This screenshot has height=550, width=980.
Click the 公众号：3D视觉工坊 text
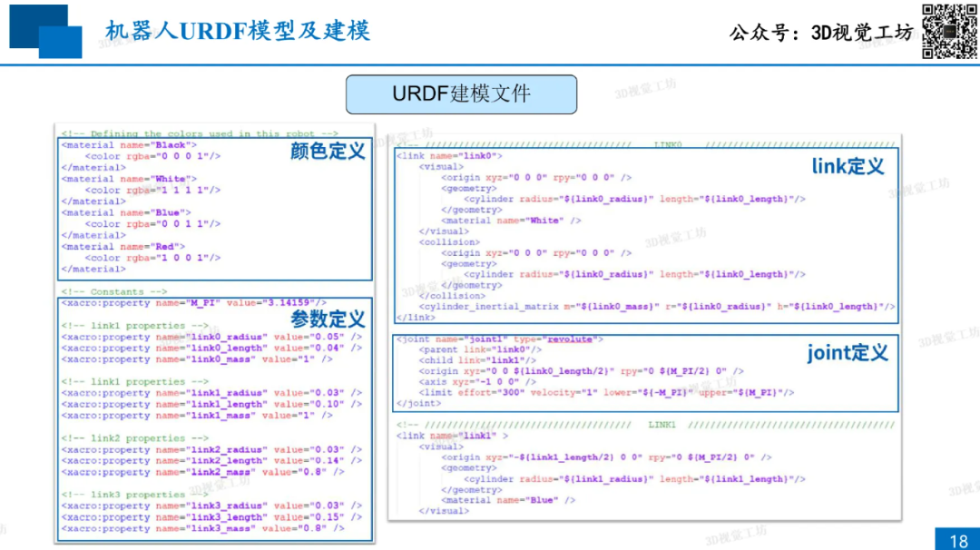[820, 34]
